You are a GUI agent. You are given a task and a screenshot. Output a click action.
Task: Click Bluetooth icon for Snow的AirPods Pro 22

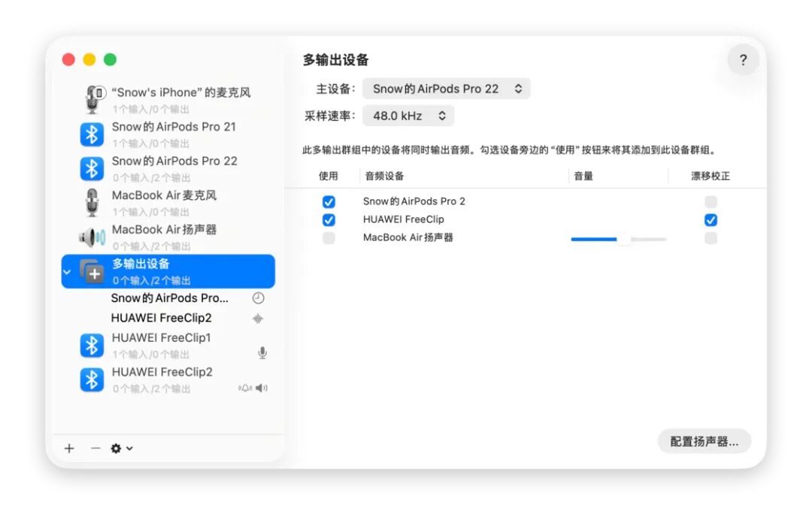click(x=92, y=169)
